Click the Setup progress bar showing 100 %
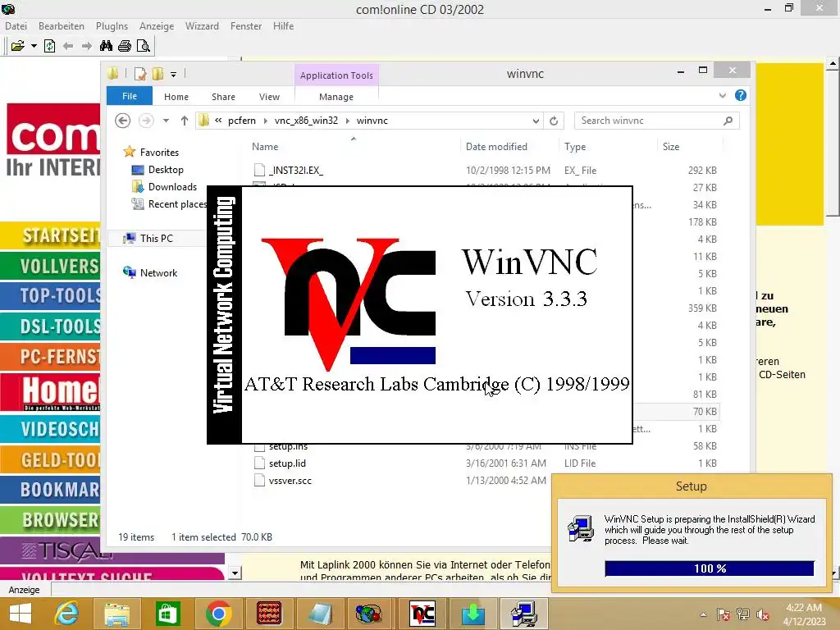The height and width of the screenshot is (630, 840). (x=710, y=568)
